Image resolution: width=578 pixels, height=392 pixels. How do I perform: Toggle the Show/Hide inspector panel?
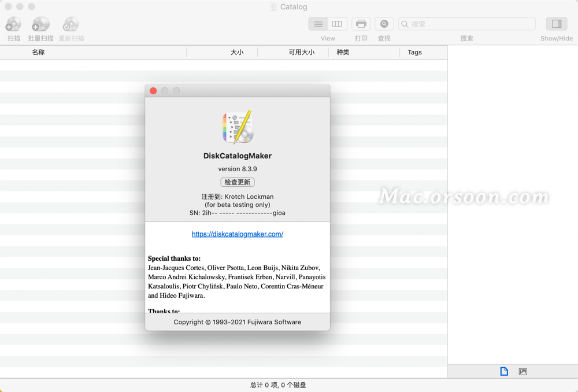point(556,24)
